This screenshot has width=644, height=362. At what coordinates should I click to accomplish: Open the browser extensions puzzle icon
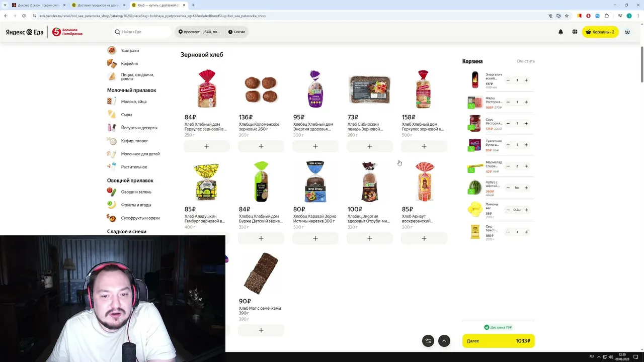pyautogui.click(x=606, y=16)
